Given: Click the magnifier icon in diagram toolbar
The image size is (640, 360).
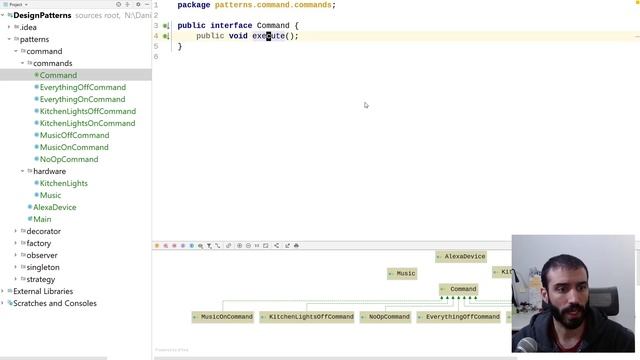Looking at the screenshot, I should pos(200,246).
